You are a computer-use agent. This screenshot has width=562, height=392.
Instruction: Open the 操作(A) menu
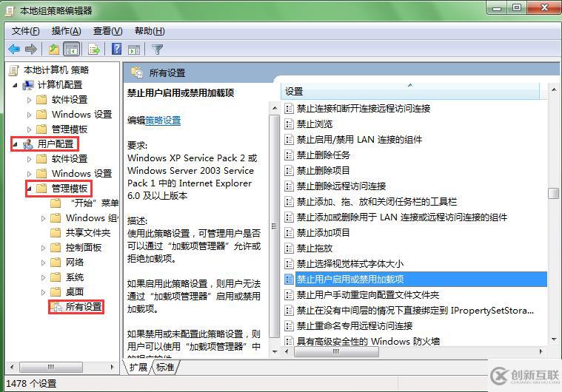click(x=67, y=31)
